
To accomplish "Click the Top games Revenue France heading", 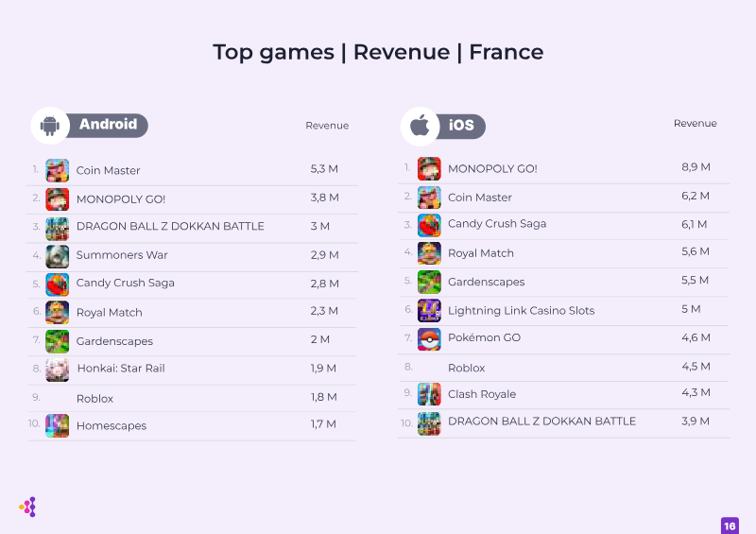I will 378,52.
